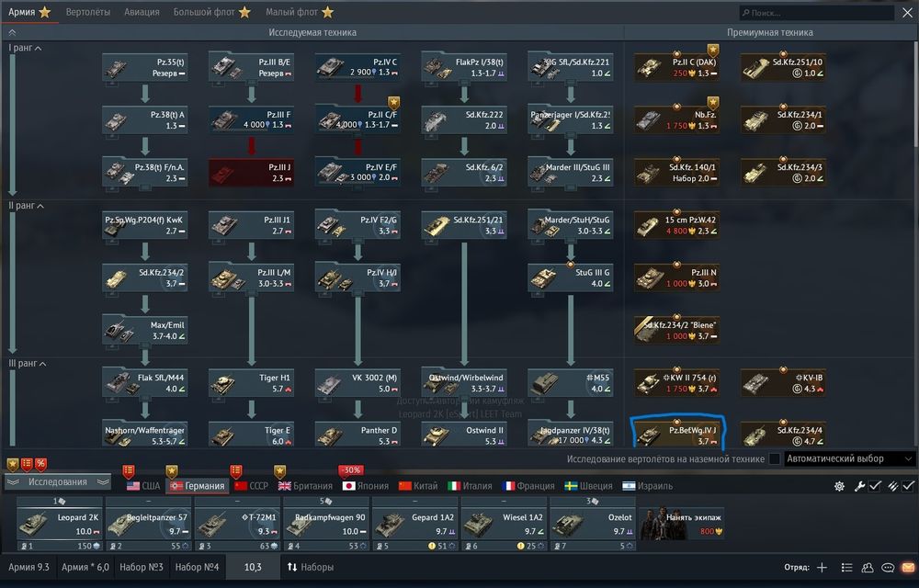The width and height of the screenshot is (919, 588).
Task: Select the Израиль nation tab
Action: pos(648,486)
